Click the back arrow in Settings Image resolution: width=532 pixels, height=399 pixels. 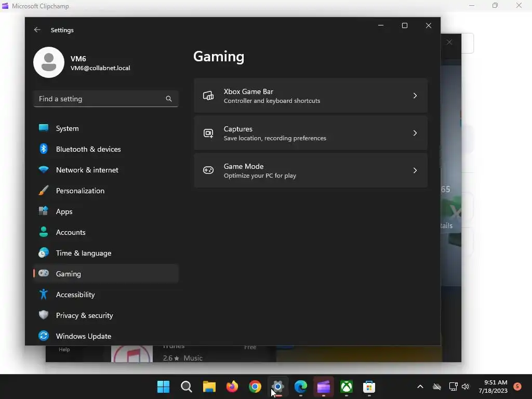pyautogui.click(x=37, y=30)
